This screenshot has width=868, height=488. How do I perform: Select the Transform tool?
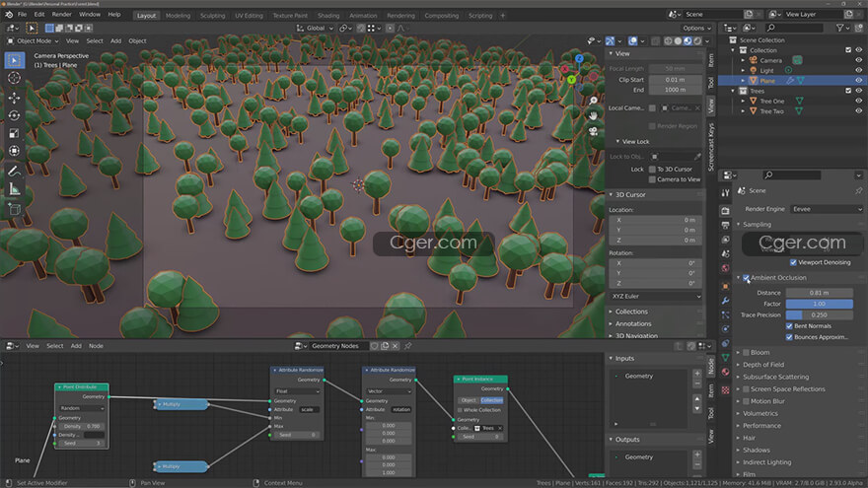point(15,151)
